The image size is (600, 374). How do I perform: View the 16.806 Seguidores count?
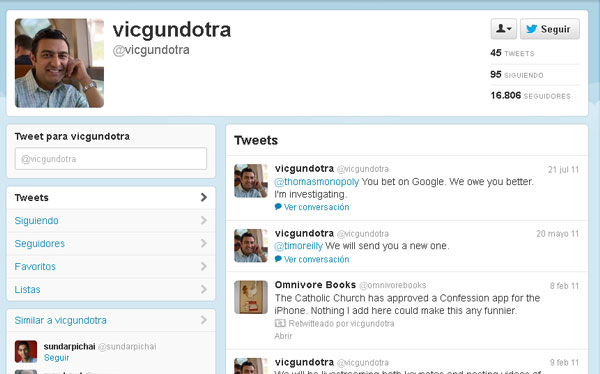coord(530,95)
